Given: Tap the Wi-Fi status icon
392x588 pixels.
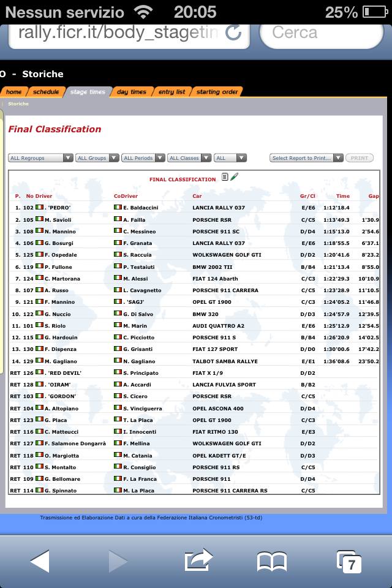Looking at the screenshot, I should pos(144,12).
